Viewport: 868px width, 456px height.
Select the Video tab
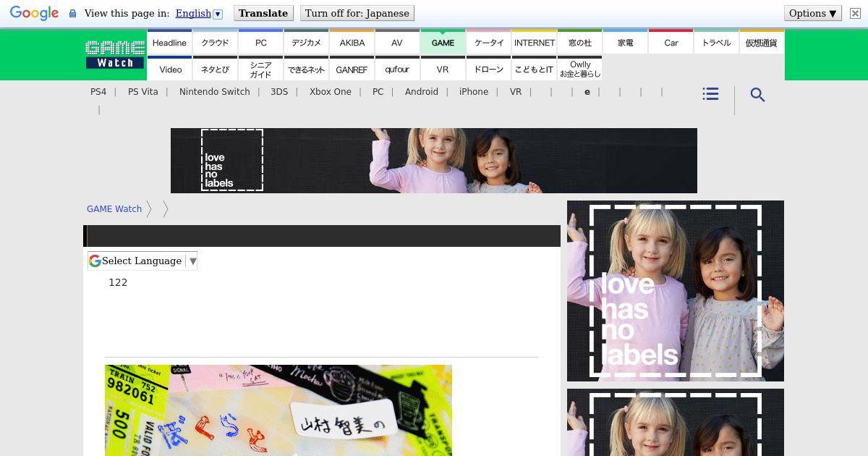tap(169, 69)
